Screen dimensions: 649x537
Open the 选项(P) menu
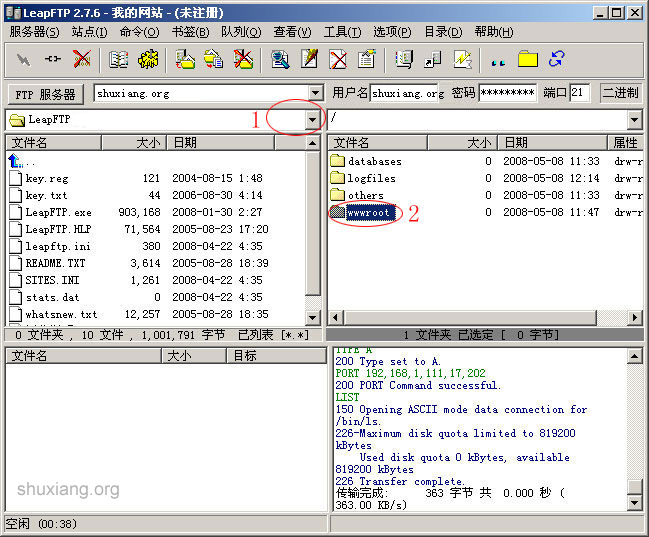pyautogui.click(x=392, y=32)
